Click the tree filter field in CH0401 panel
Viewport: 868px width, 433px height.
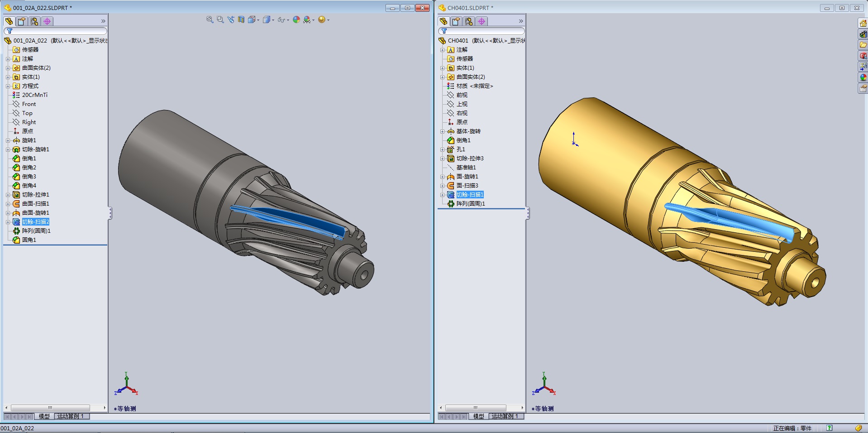(482, 31)
